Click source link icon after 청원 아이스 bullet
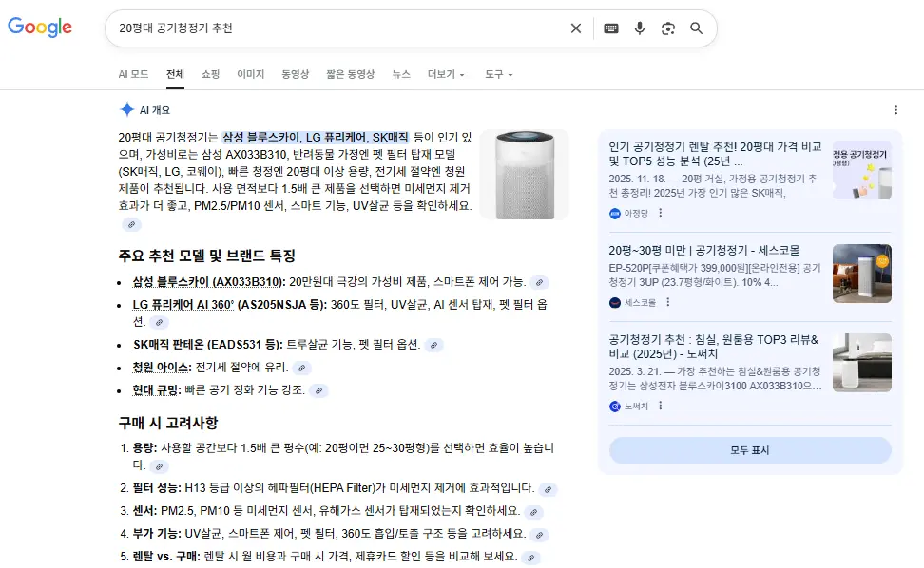This screenshot has height=568, width=924. coord(300,368)
